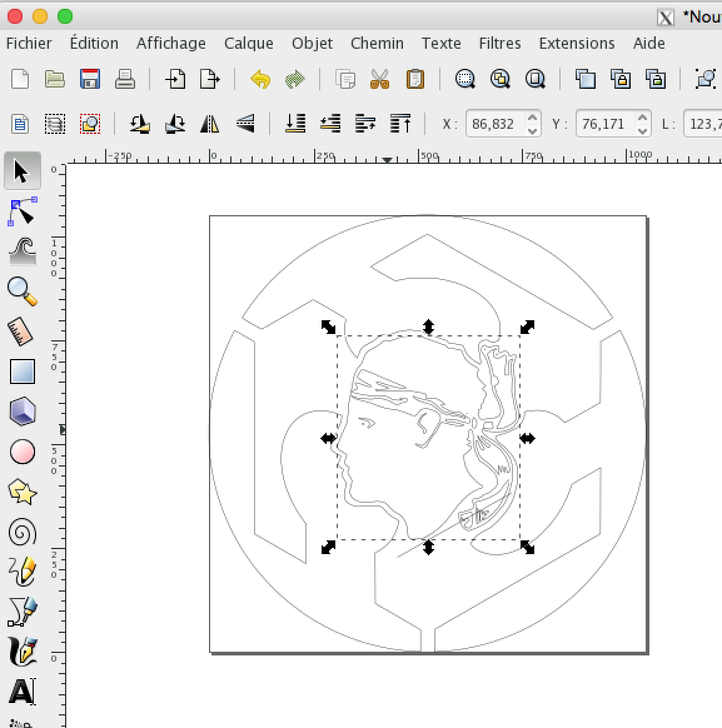The image size is (722, 728).
Task: Paste from clipboard
Action: click(x=415, y=79)
